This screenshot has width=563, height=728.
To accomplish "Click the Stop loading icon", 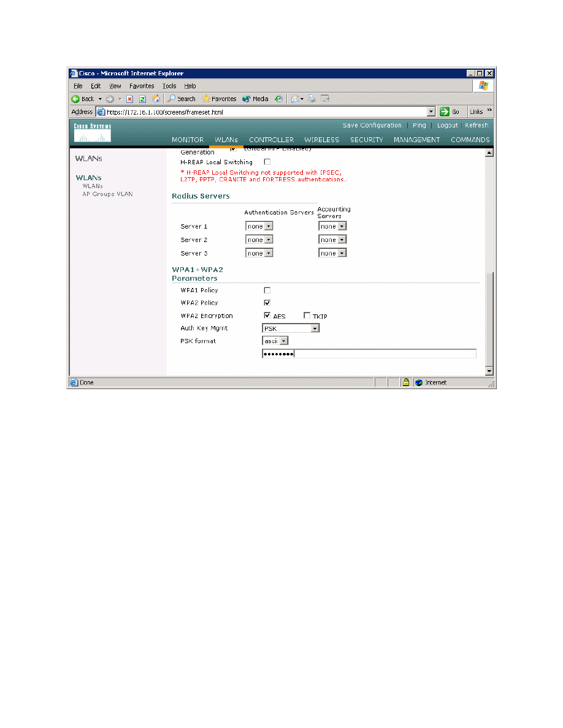I will click(130, 99).
